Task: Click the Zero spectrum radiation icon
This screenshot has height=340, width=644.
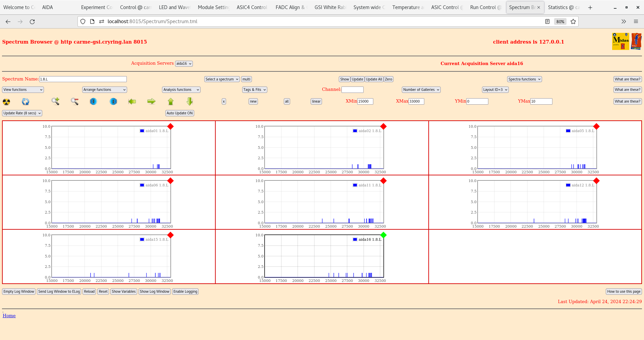Action: [x=6, y=101]
